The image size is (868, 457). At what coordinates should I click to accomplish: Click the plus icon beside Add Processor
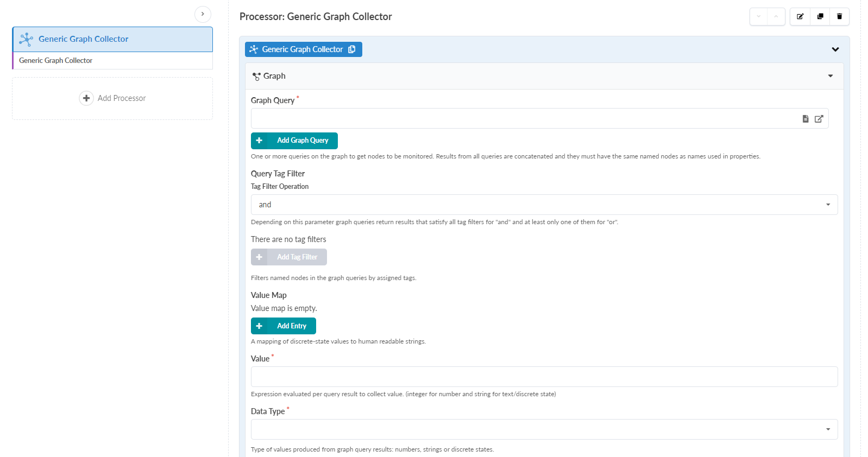pos(86,98)
